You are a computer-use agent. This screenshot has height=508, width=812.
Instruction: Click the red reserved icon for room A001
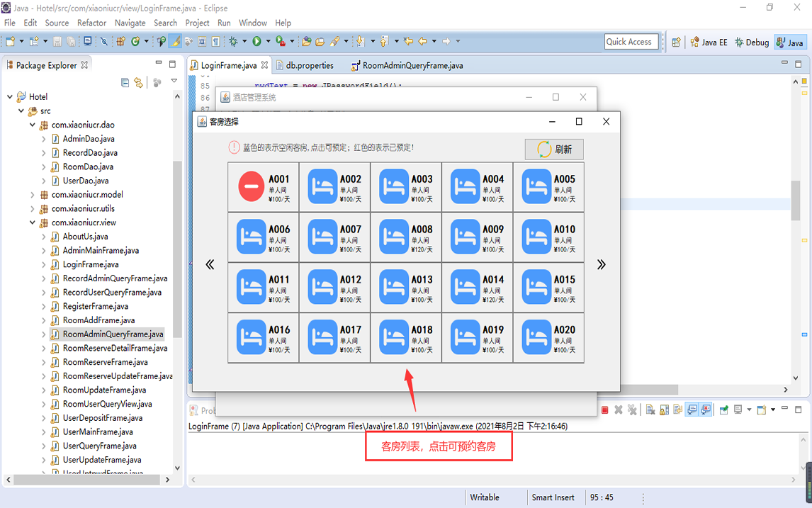tap(251, 186)
